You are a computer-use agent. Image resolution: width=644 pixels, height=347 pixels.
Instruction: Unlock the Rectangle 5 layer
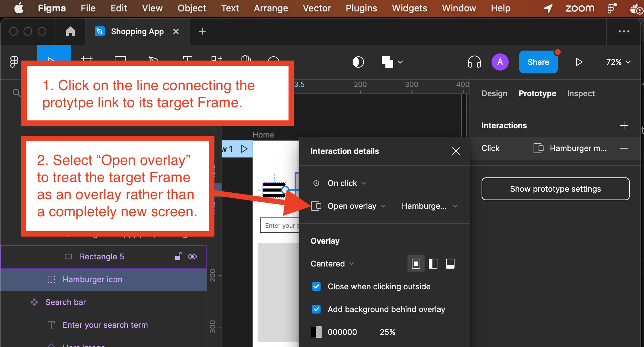click(x=178, y=257)
